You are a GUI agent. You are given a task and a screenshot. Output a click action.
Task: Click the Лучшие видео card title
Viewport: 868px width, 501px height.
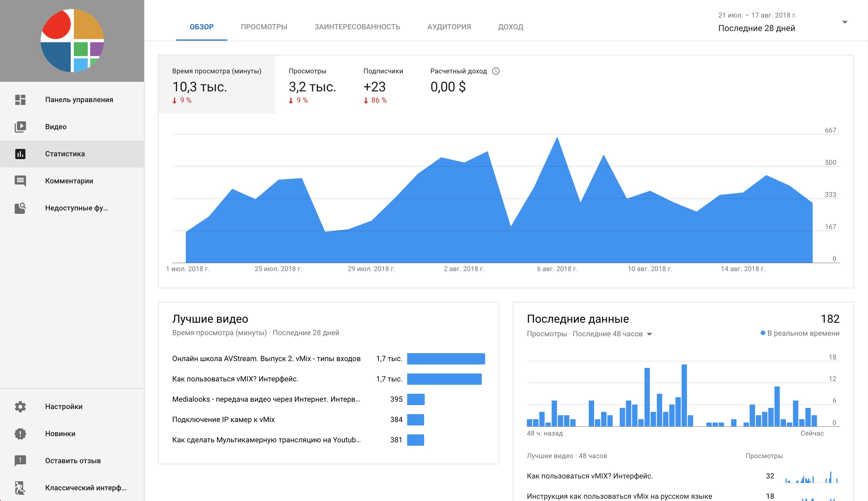coord(210,319)
